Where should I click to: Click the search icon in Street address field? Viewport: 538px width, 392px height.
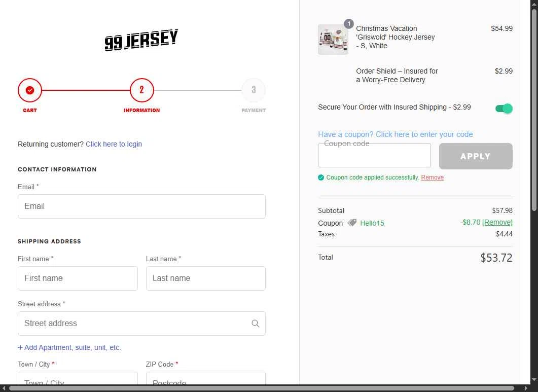[x=255, y=324]
